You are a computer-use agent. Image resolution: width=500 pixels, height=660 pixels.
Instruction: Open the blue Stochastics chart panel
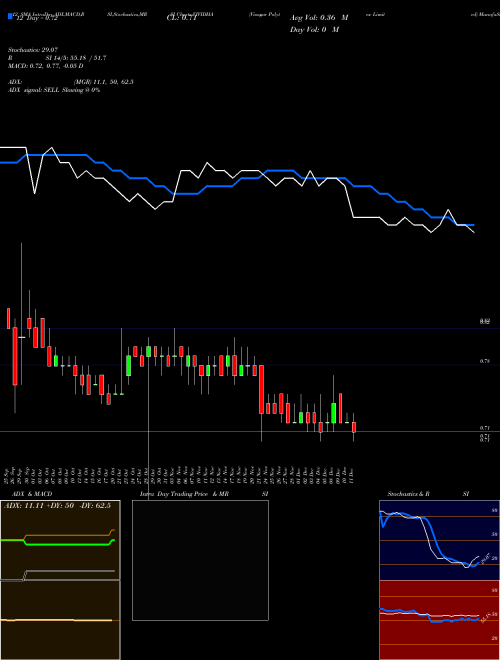pyautogui.click(x=439, y=540)
